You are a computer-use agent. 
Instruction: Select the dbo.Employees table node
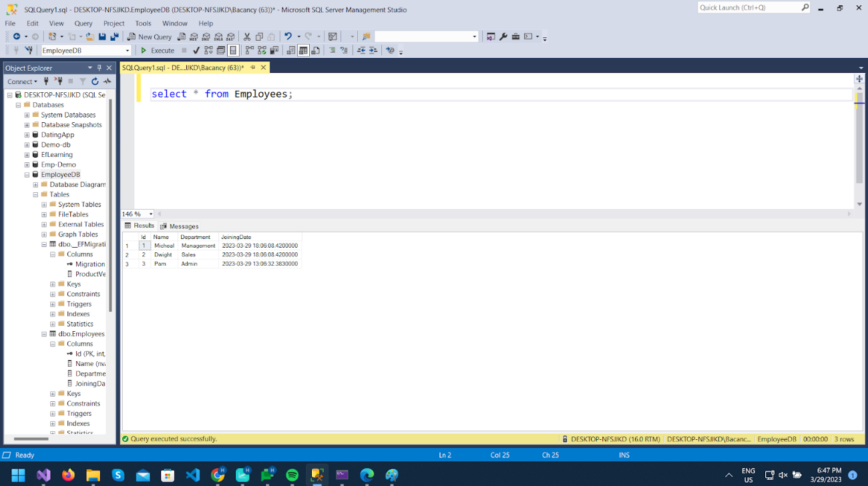81,334
